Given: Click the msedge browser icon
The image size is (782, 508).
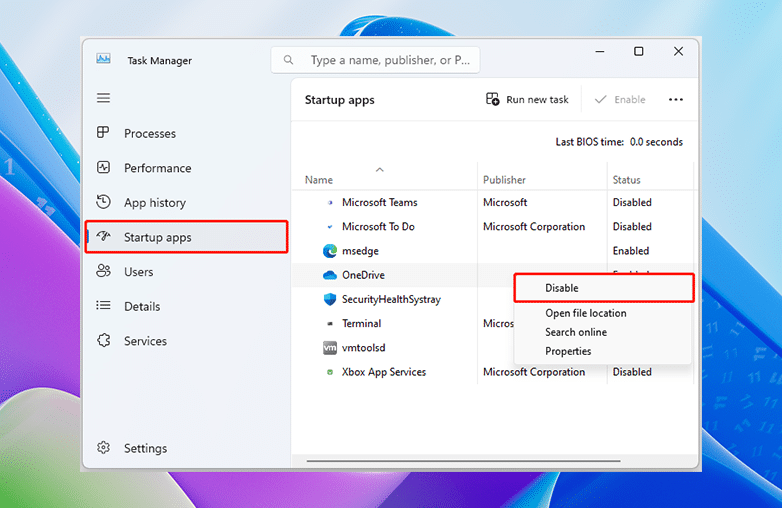Looking at the screenshot, I should coord(330,251).
